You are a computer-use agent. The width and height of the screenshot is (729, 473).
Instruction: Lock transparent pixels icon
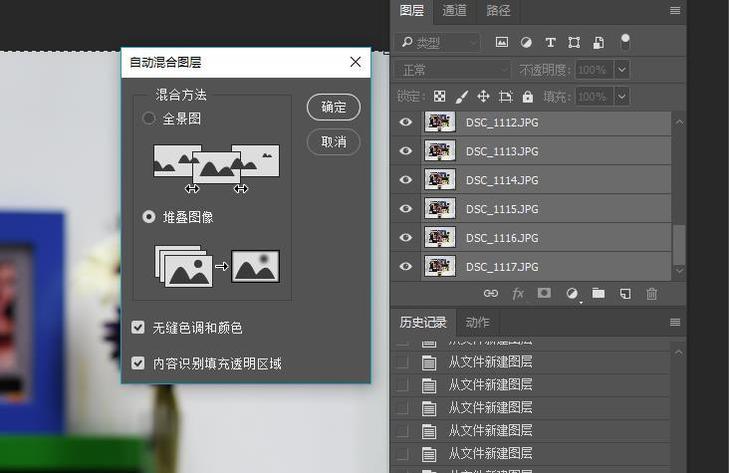(439, 97)
